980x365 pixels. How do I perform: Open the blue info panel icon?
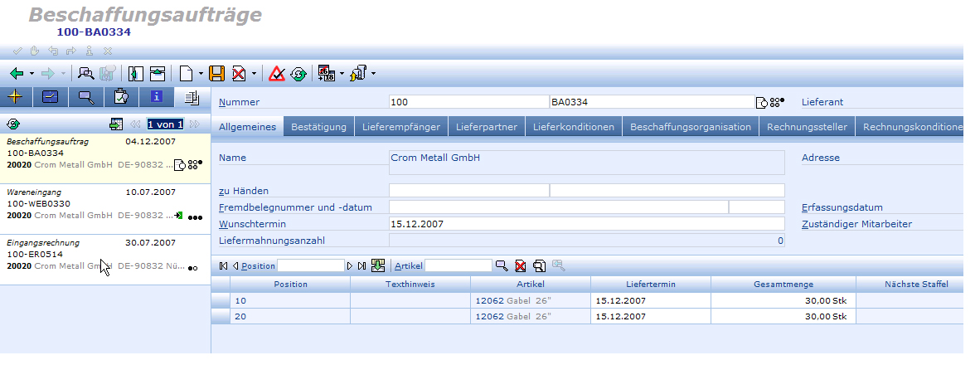[x=156, y=97]
